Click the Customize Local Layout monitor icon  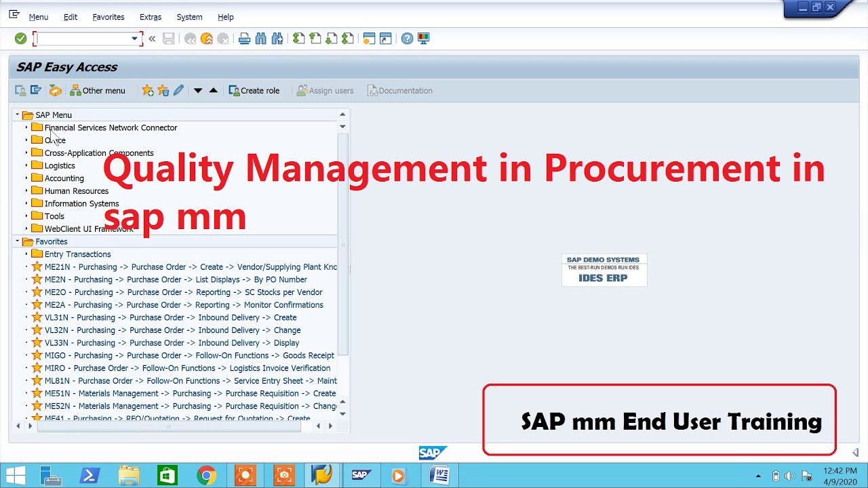coord(424,39)
